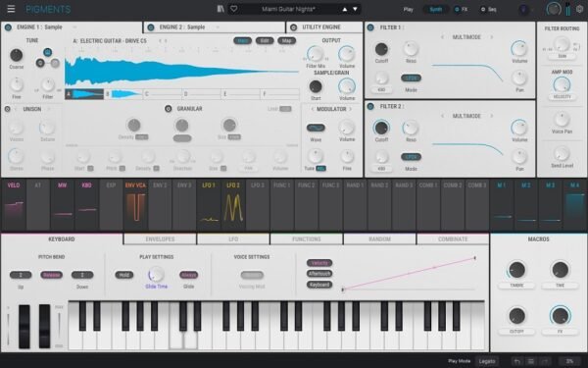This screenshot has height=368, width=588.
Task: Open the edit history list icon
Action: (531, 361)
